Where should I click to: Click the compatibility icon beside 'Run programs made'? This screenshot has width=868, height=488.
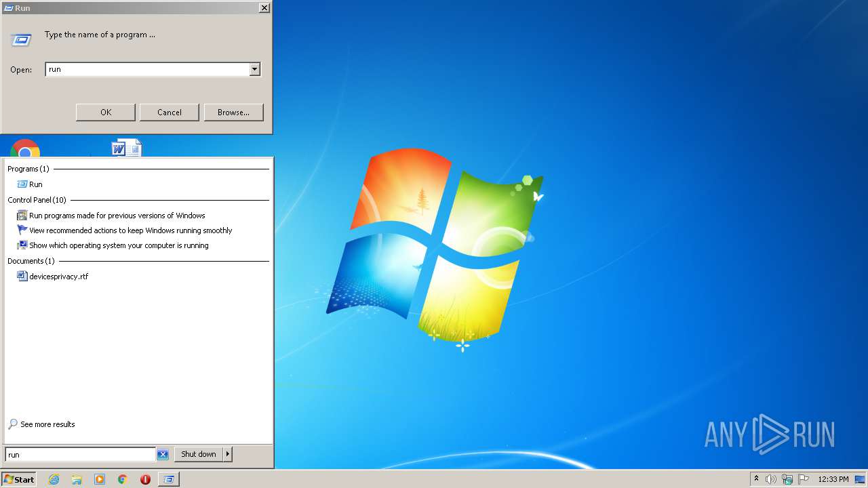click(x=22, y=216)
